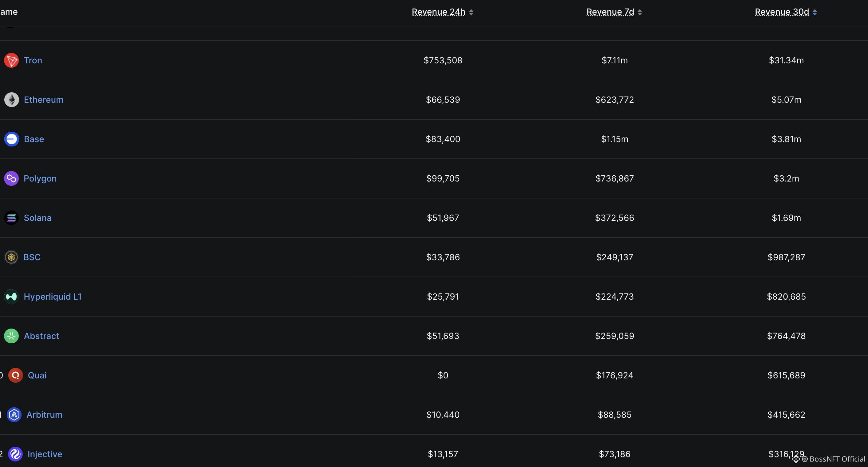The image size is (868, 467).
Task: Click the Revenue 30d column header text
Action: [782, 12]
